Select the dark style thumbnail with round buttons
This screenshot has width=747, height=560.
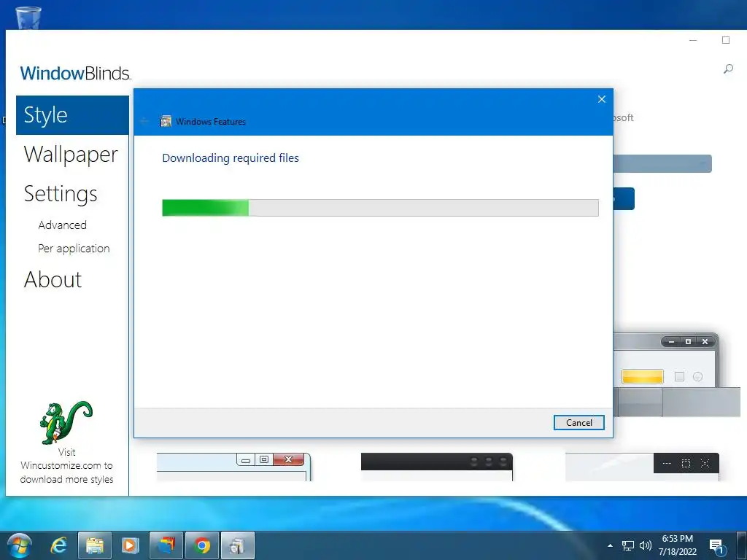437,467
